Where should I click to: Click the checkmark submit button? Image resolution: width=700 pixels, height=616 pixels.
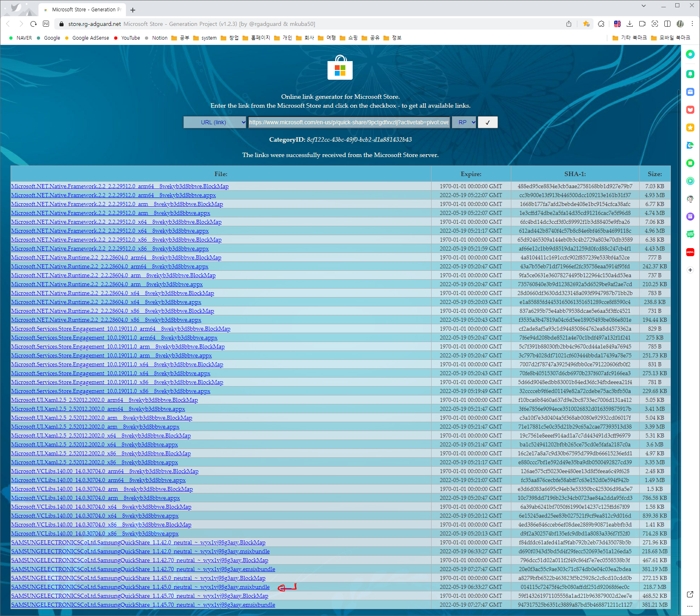click(487, 122)
